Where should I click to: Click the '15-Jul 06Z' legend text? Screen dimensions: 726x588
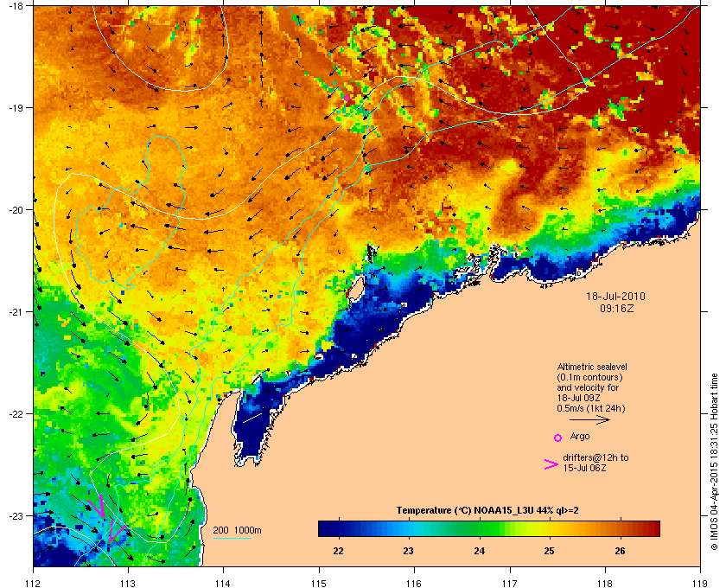coord(584,468)
